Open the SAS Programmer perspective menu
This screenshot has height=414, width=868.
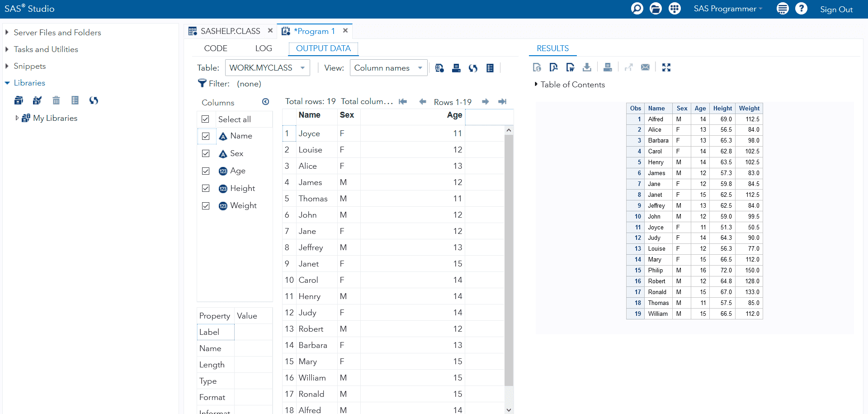pos(727,9)
